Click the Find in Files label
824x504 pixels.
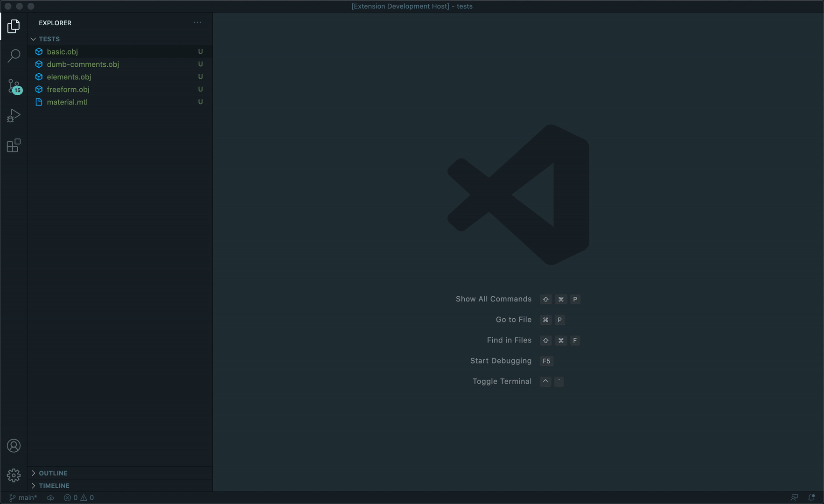point(509,340)
